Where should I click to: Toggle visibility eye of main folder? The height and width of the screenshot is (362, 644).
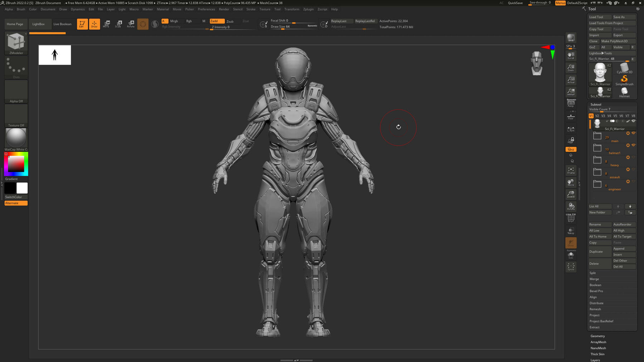pyautogui.click(x=633, y=133)
